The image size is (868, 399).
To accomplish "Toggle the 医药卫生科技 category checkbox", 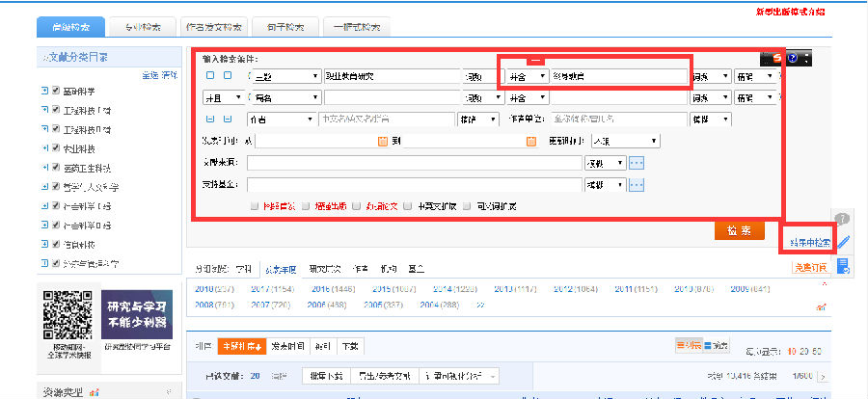I will 56,168.
